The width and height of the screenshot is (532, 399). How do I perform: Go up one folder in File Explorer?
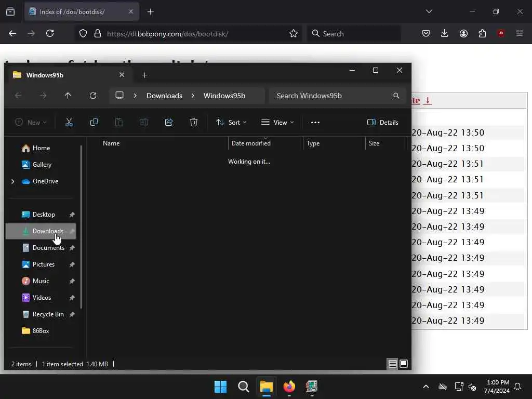[68, 96]
